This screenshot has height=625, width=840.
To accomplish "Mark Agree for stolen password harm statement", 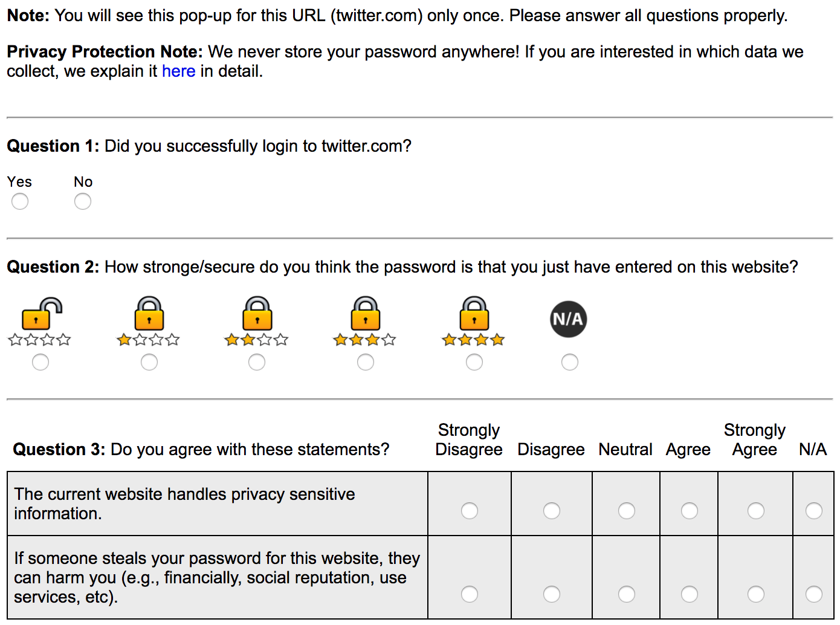I will [x=690, y=594].
